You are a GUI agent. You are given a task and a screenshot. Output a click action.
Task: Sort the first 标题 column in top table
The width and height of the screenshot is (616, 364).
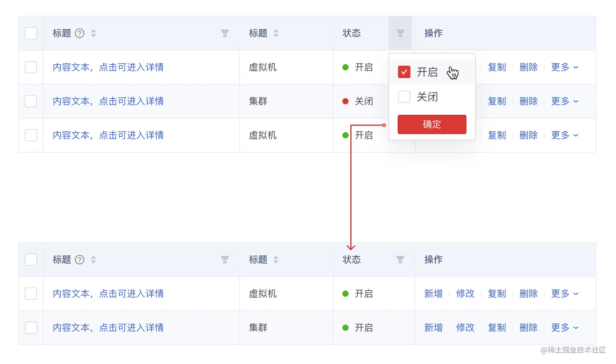pyautogui.click(x=93, y=33)
